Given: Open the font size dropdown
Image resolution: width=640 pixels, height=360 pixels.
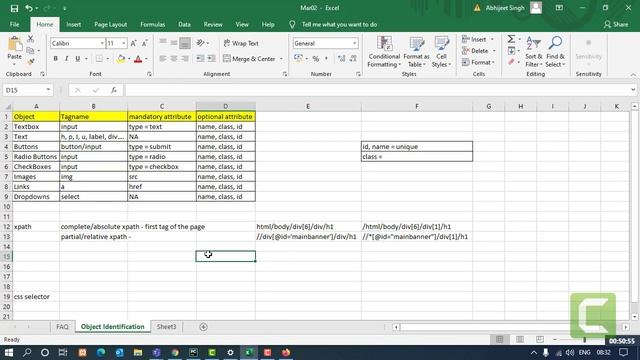Looking at the screenshot, I should 124,43.
